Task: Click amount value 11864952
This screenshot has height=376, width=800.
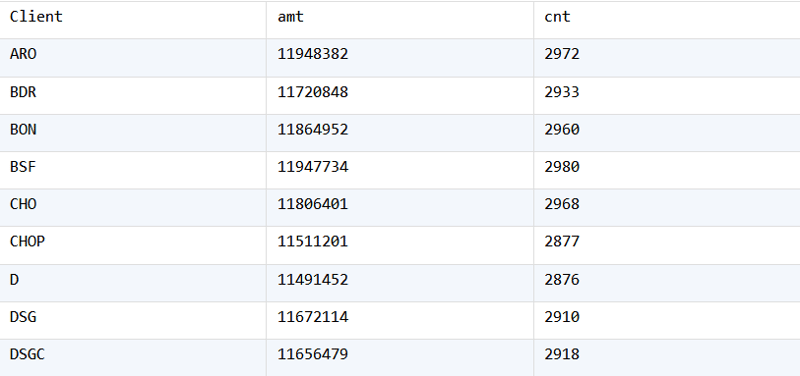Action: [x=313, y=130]
